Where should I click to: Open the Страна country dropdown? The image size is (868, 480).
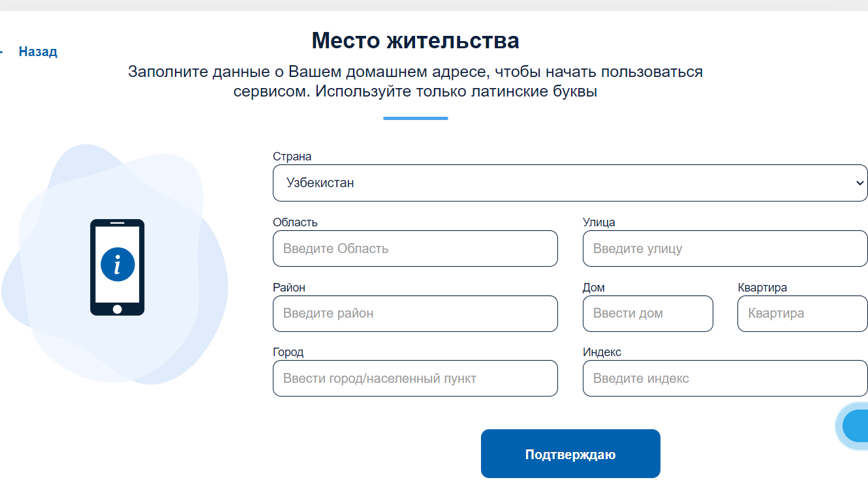click(570, 183)
